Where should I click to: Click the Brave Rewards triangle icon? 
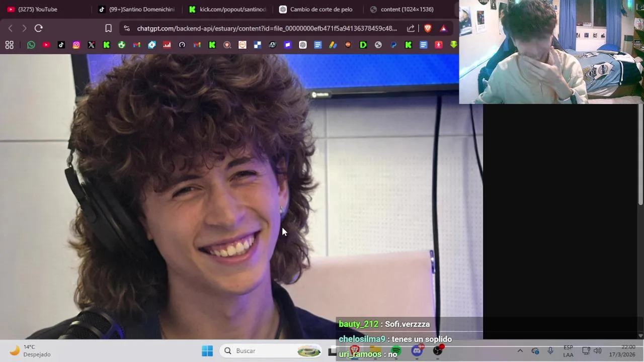click(x=443, y=28)
